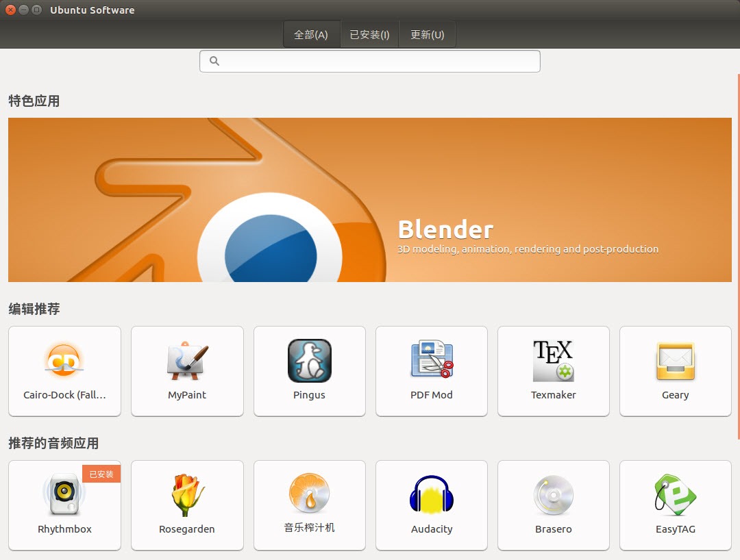
Task: Open the Blender featured banner
Action: (370, 200)
